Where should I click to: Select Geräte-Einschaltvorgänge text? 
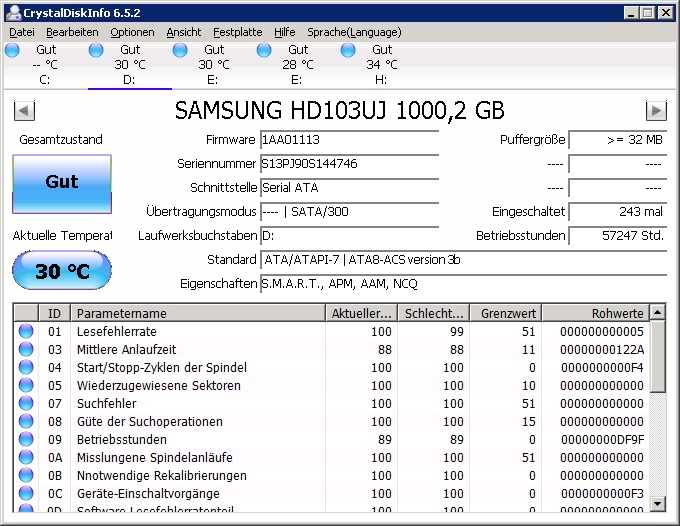[148, 493]
